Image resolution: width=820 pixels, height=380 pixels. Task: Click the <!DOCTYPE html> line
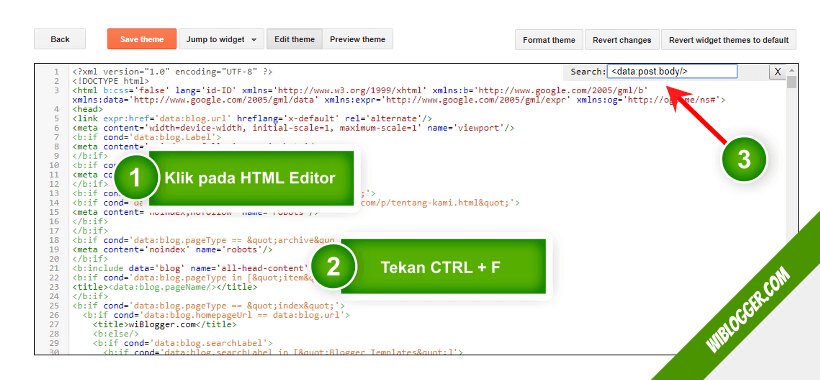[x=111, y=81]
